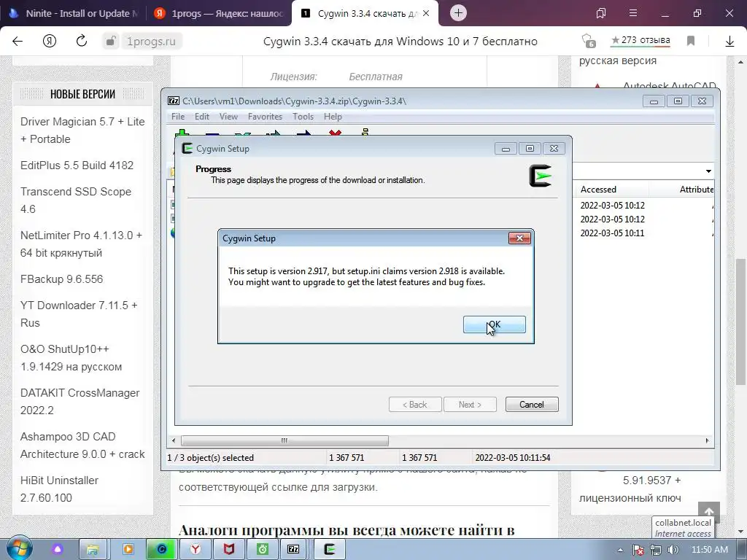This screenshot has height=560, width=747.
Task: Open the media player taskbar icon
Action: [x=128, y=550]
